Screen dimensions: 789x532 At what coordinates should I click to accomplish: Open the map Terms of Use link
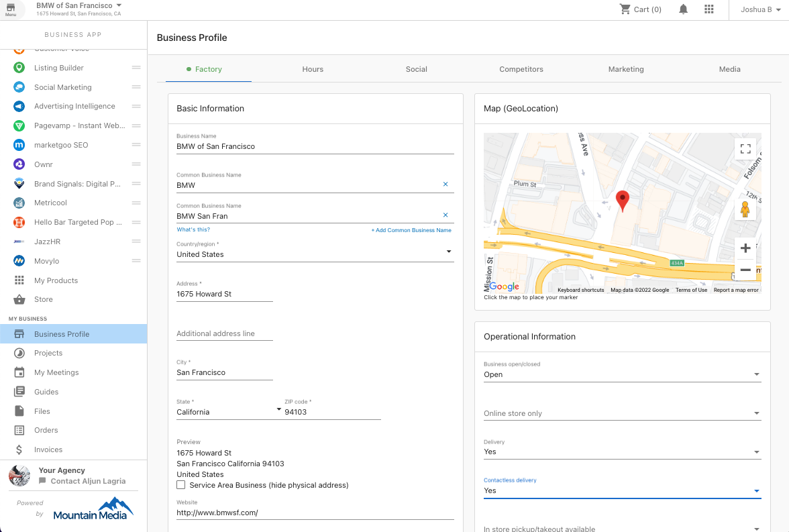(691, 290)
